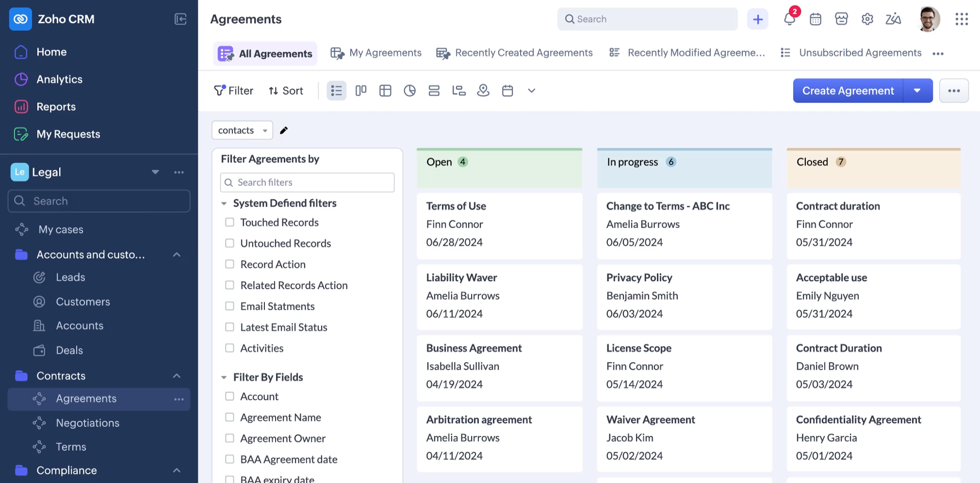980x483 pixels.
Task: Switch to the hierarchy view icon
Action: tap(459, 91)
